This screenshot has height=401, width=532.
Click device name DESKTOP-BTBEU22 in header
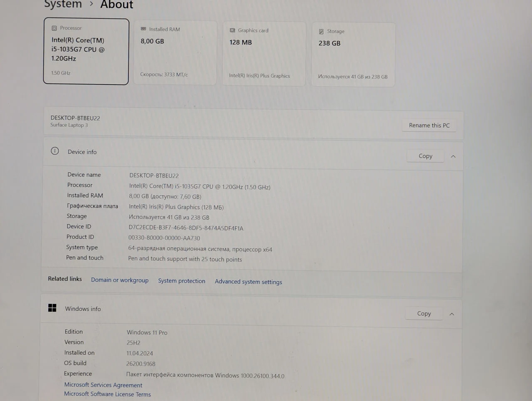pos(75,118)
